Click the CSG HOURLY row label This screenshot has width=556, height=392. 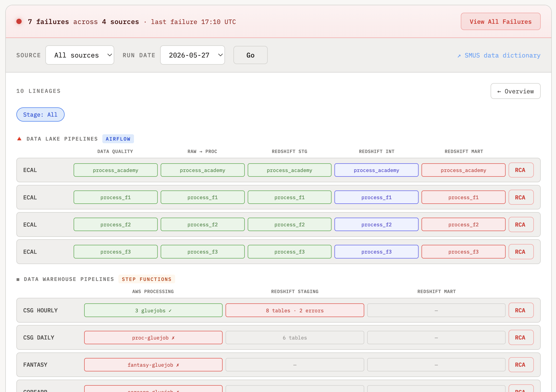40,310
